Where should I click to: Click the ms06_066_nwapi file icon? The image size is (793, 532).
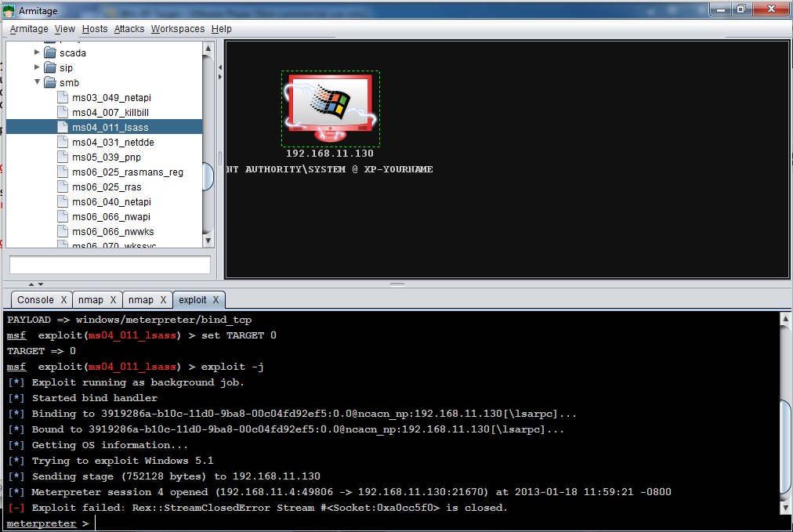pos(63,216)
